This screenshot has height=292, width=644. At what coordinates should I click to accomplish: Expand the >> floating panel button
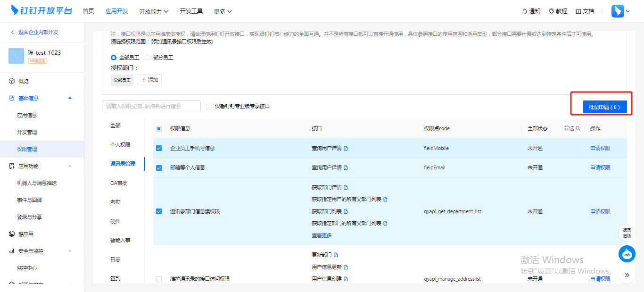pyautogui.click(x=627, y=275)
